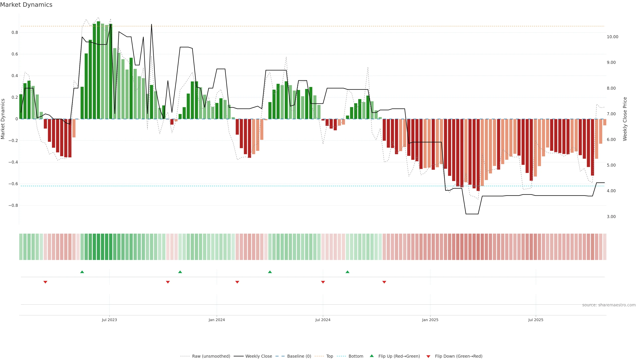
Task: Click the Jul 2023 x-axis label
Action: pyautogui.click(x=109, y=320)
